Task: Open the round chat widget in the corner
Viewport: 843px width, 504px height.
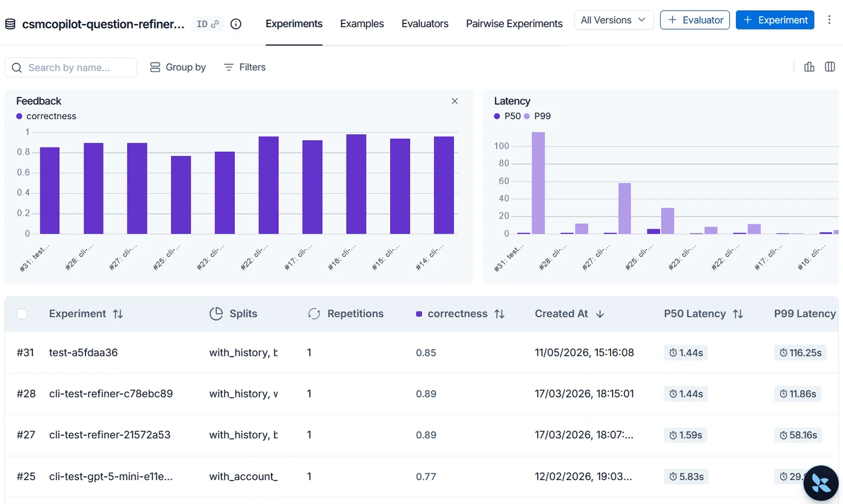Action: [821, 483]
